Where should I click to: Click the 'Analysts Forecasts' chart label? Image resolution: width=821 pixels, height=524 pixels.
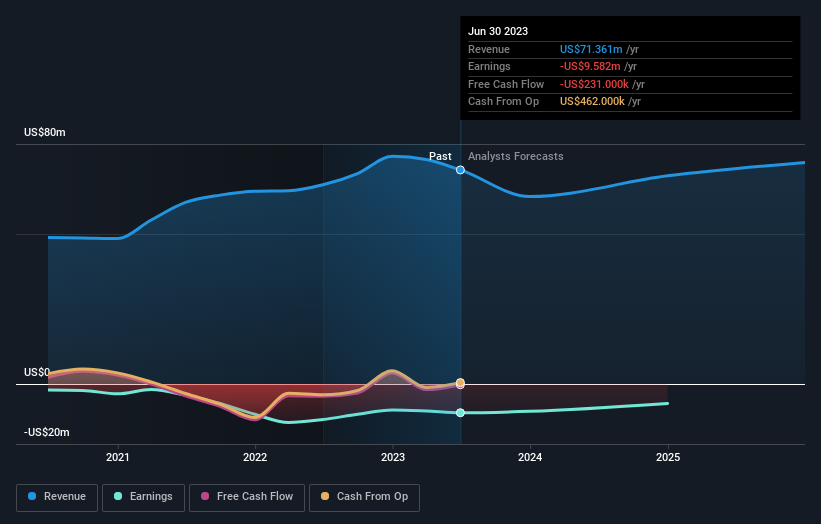tap(516, 156)
